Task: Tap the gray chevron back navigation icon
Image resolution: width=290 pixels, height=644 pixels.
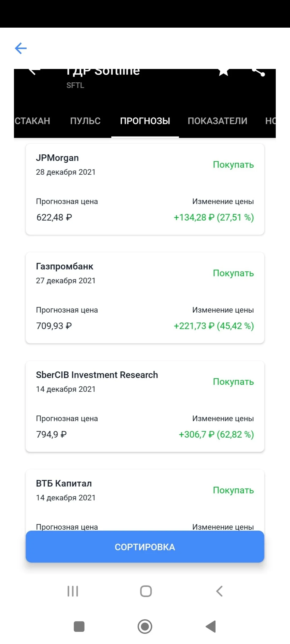Action: [x=219, y=591]
